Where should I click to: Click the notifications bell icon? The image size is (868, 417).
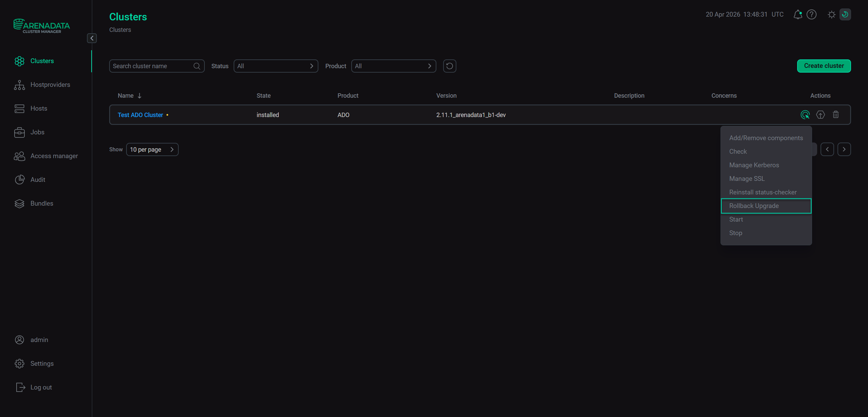click(797, 15)
